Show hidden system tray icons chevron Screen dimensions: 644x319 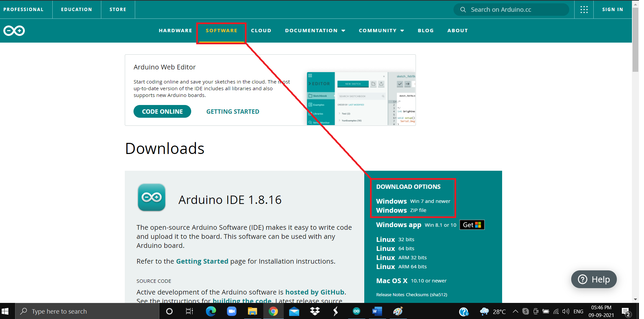(516, 311)
